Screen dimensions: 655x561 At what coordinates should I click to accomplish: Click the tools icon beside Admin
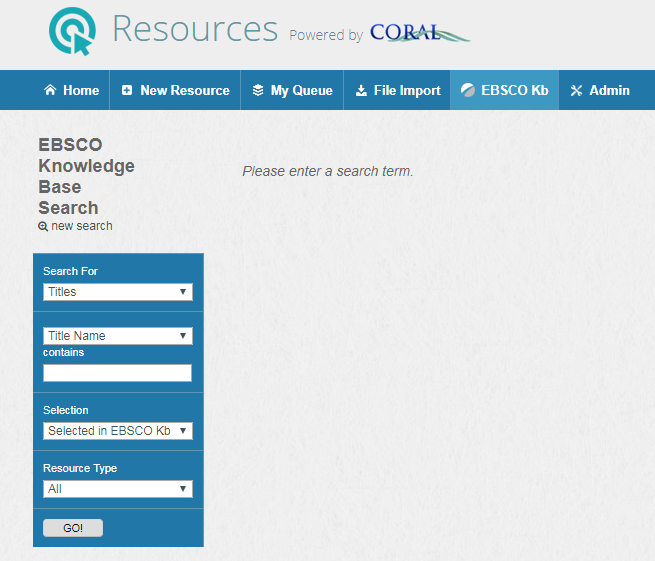[576, 91]
